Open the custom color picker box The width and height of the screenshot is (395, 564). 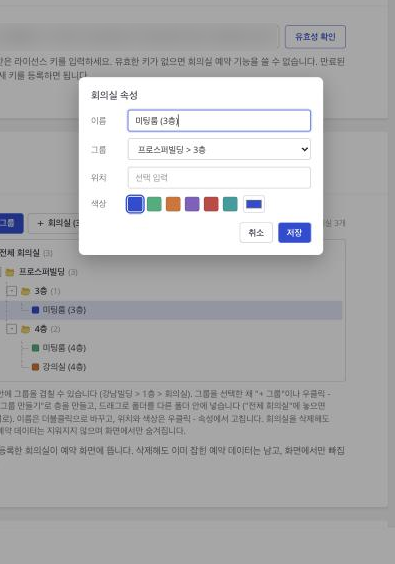tap(254, 204)
